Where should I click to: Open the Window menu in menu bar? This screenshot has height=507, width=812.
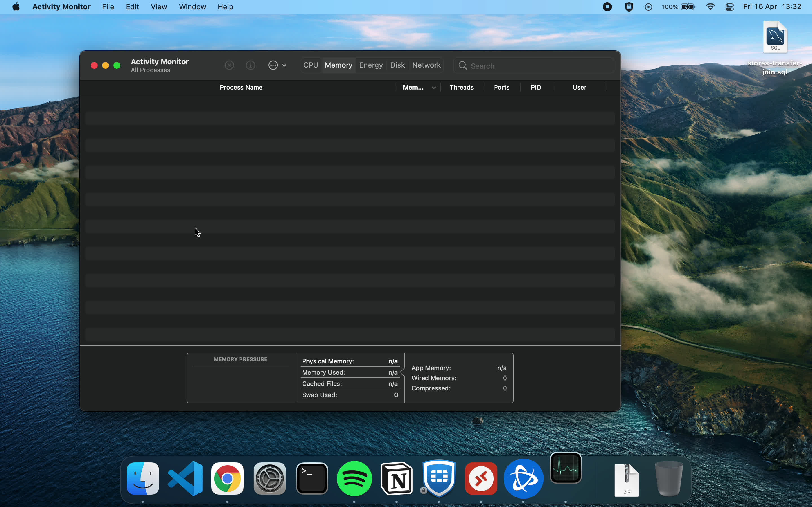pyautogui.click(x=192, y=7)
